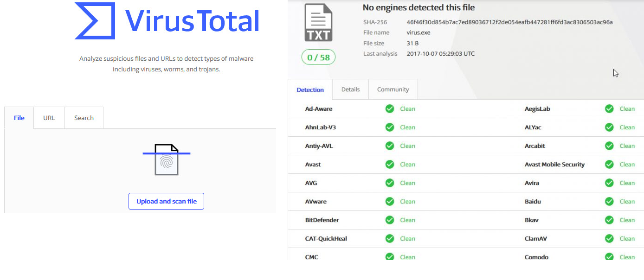
Task: Click the SHA-256 hash value
Action: (x=509, y=22)
